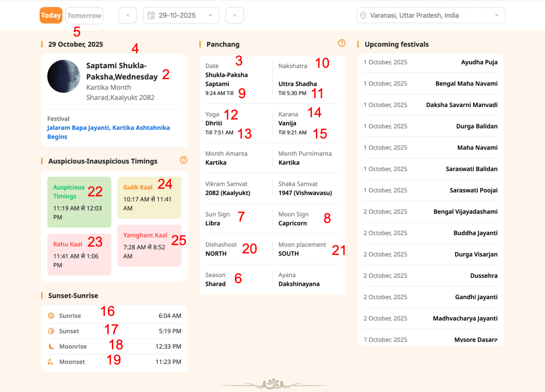545x392 pixels.
Task: Click the Sunrise sun icon
Action: click(51, 316)
